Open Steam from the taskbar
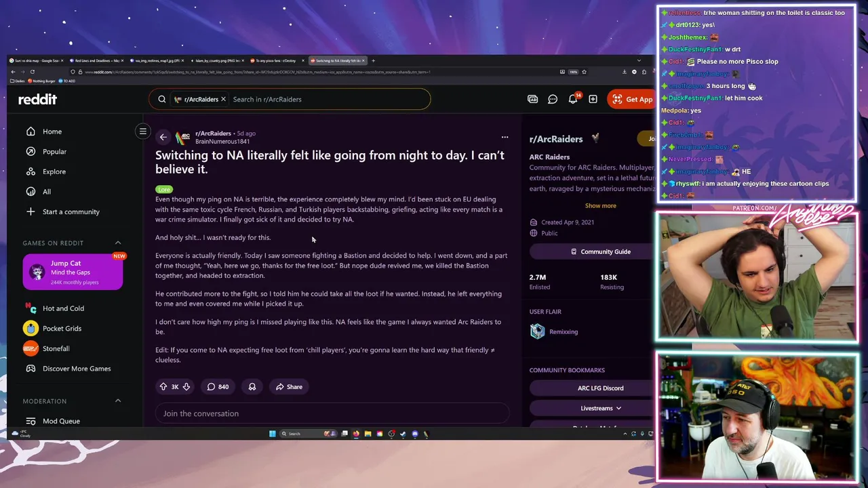Viewport: 868px width, 488px height. [403, 434]
